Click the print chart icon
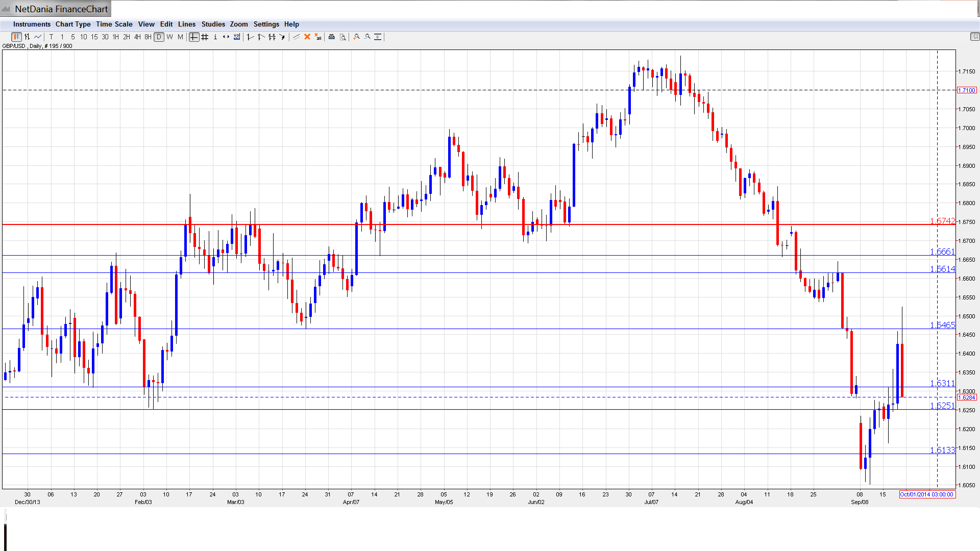Viewport: 980px width, 551px height. click(332, 37)
